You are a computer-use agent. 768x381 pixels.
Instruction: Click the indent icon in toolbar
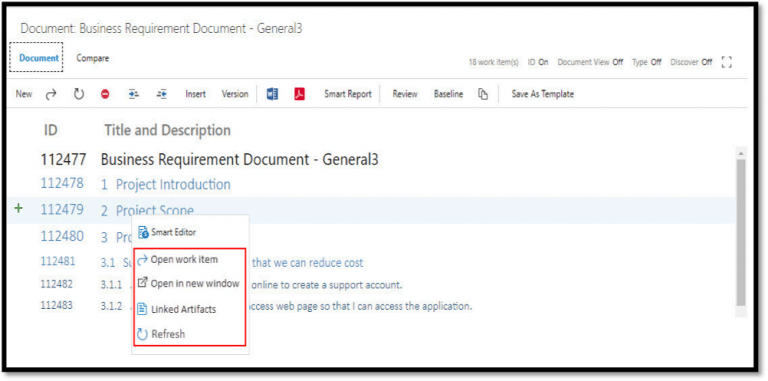[x=133, y=94]
